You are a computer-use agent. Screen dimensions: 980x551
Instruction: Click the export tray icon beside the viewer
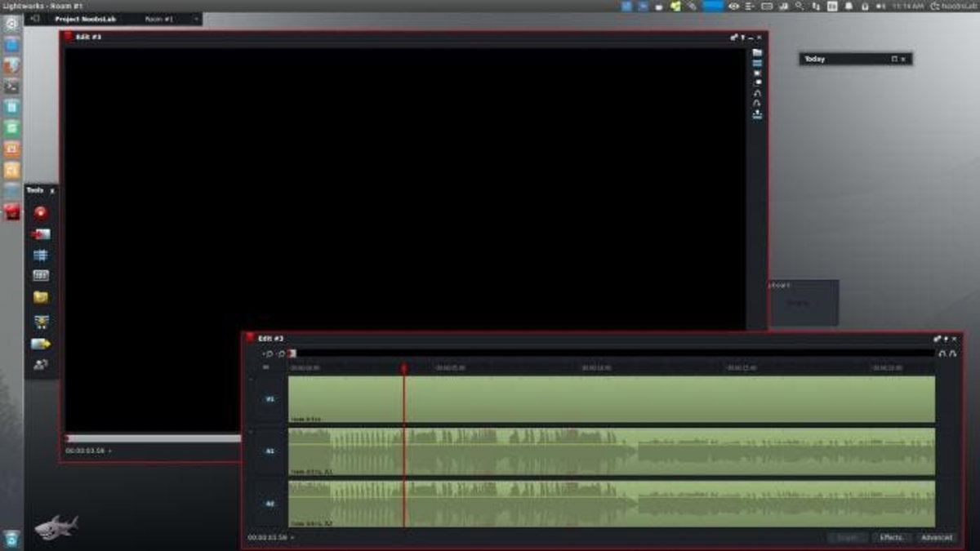click(757, 115)
